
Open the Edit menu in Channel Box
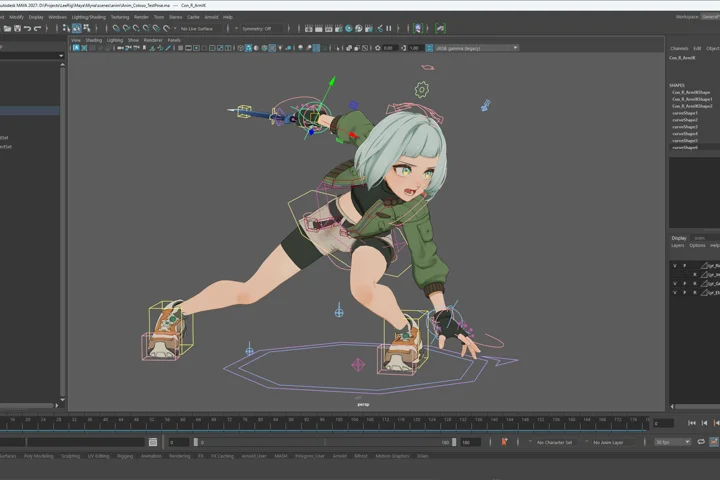pyautogui.click(x=697, y=48)
